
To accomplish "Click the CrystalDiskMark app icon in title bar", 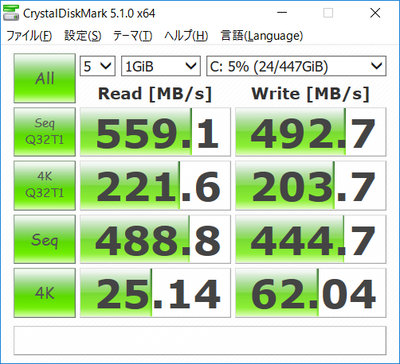I will click(11, 13).
